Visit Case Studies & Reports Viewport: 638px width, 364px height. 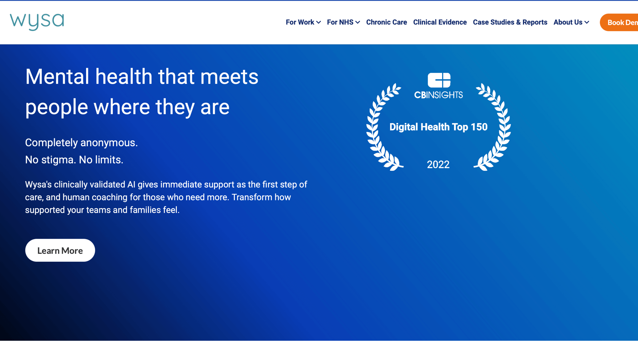(x=510, y=22)
